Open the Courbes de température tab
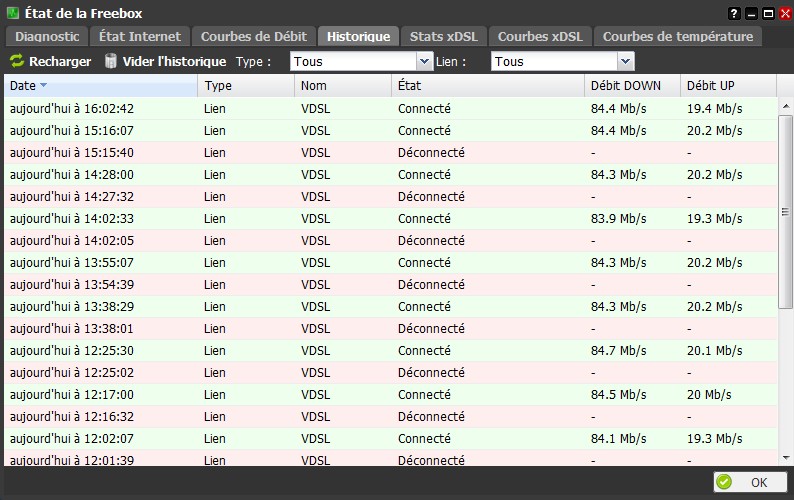Viewport: 794px width, 500px height. tap(678, 36)
